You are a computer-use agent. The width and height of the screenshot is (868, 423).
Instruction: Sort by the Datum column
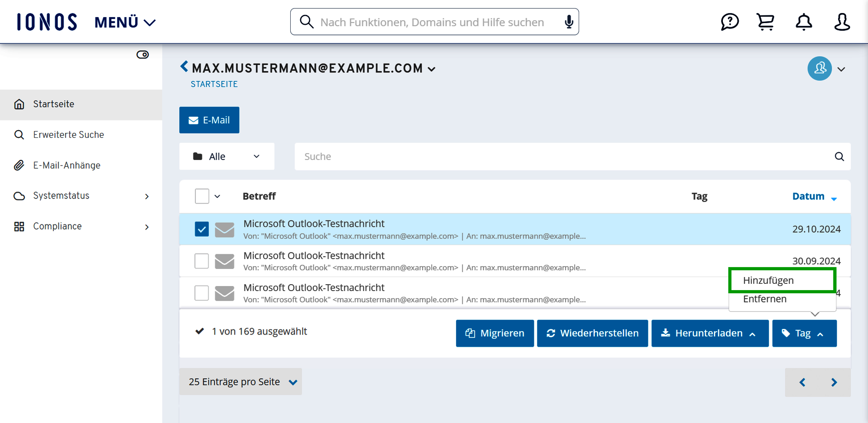(814, 196)
